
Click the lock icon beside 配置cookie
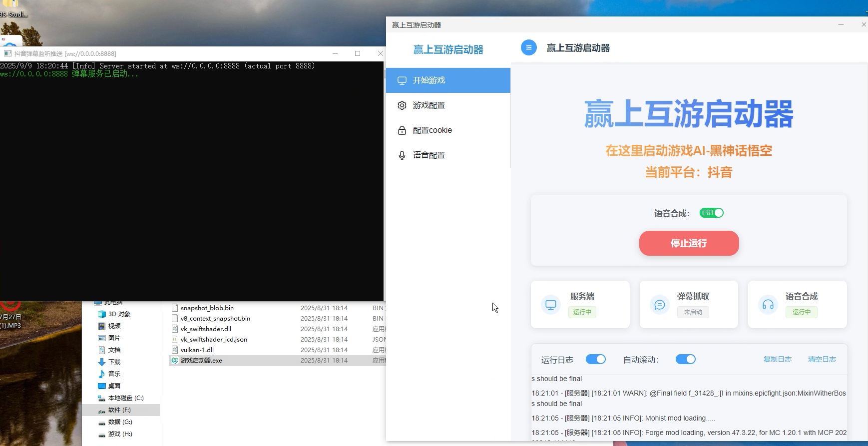tap(402, 130)
